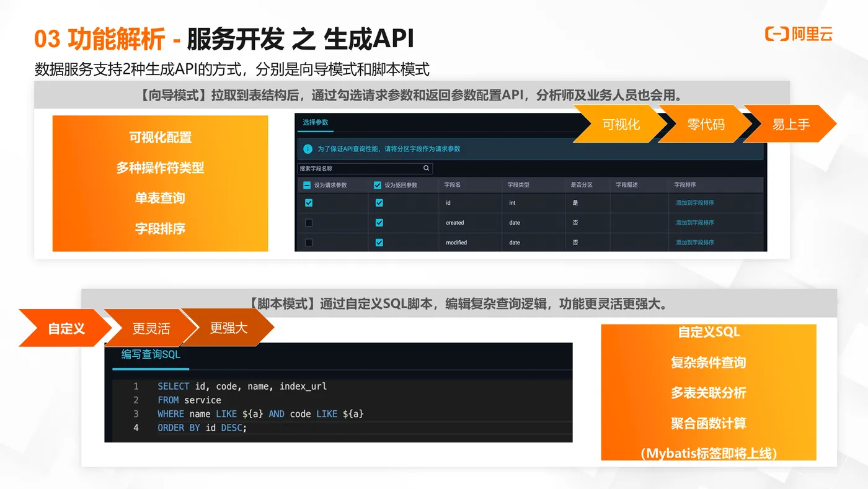Click the slide title 功能解析 - 服务开发 之 生成API
The height and width of the screenshot is (489, 868).
coord(224,39)
